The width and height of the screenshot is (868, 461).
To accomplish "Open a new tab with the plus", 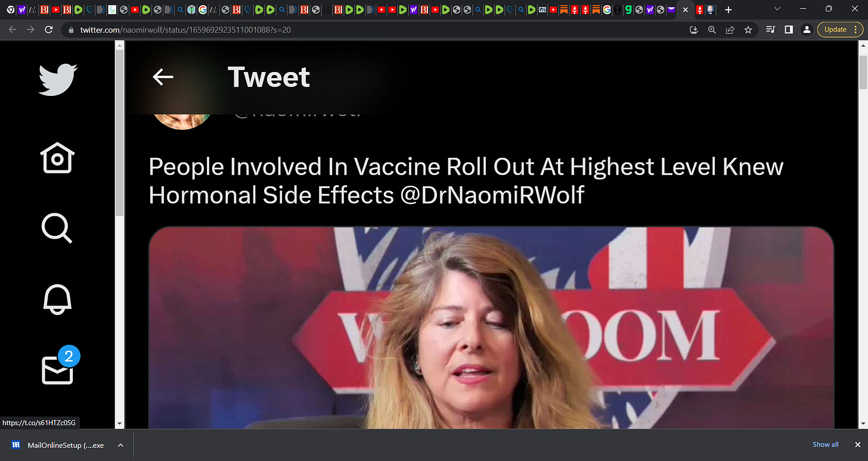I will point(728,10).
